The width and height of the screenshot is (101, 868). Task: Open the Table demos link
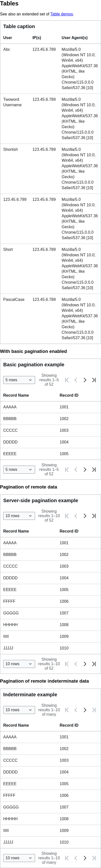(x=62, y=14)
